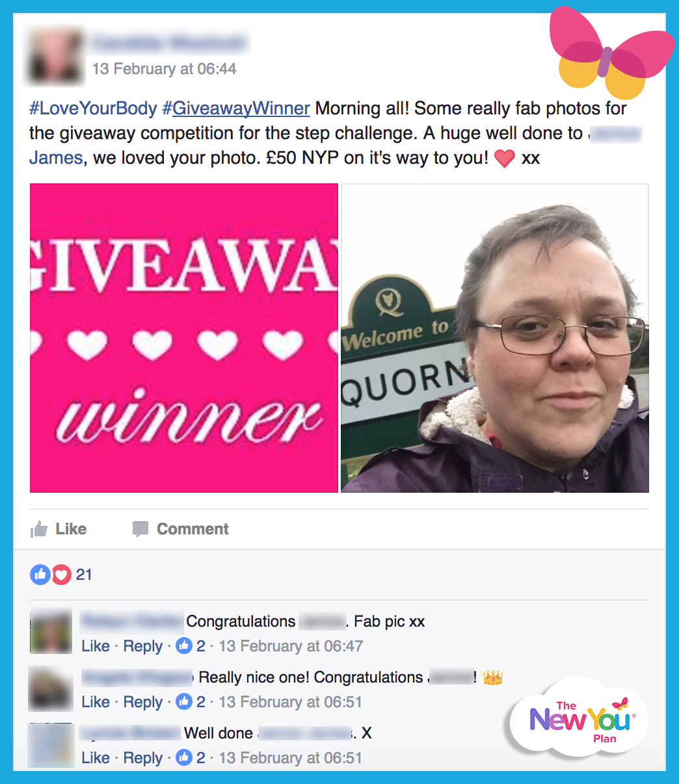Click the thumbs-up Like icon under the post
679x784 pixels.
click(x=39, y=529)
